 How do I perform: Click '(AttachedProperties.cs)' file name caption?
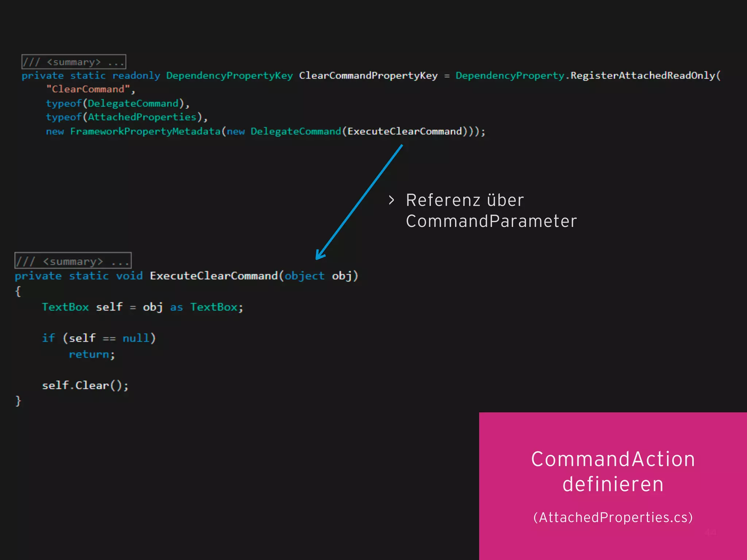[613, 517]
